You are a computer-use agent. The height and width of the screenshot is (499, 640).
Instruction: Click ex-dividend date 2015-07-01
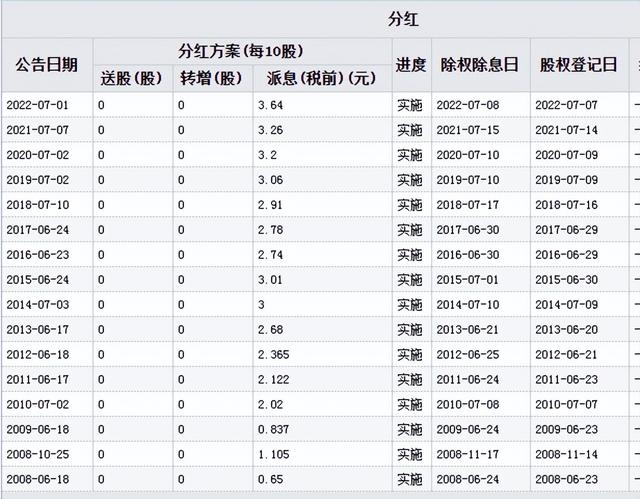tap(468, 279)
